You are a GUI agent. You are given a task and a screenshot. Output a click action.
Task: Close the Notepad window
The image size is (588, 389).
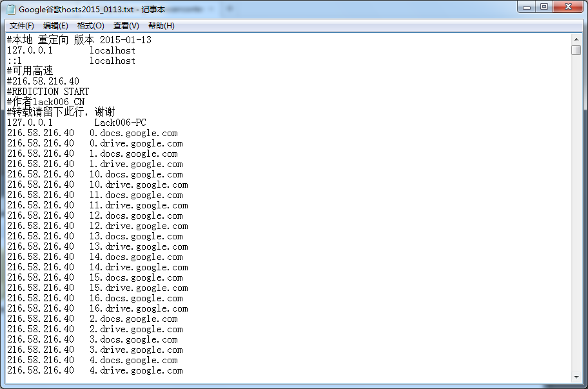click(566, 7)
